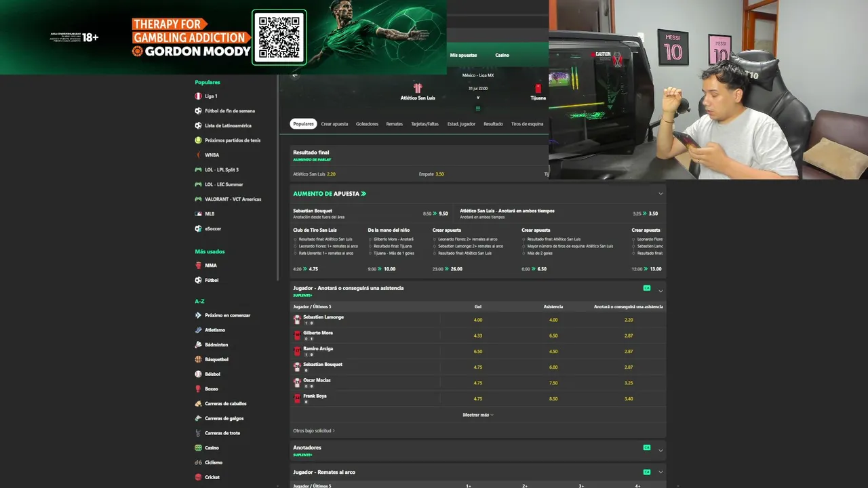
Task: Open the stats menu icon below the match time
Action: (477, 108)
